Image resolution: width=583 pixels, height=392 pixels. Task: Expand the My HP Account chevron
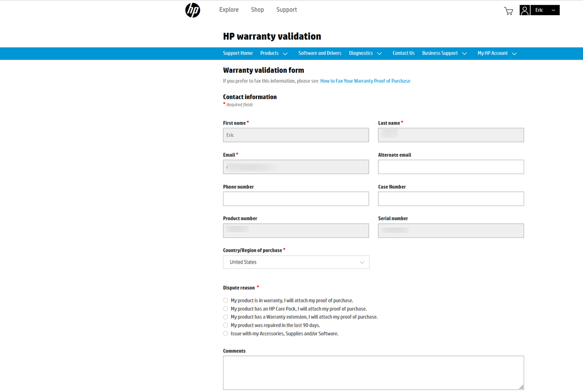point(514,53)
